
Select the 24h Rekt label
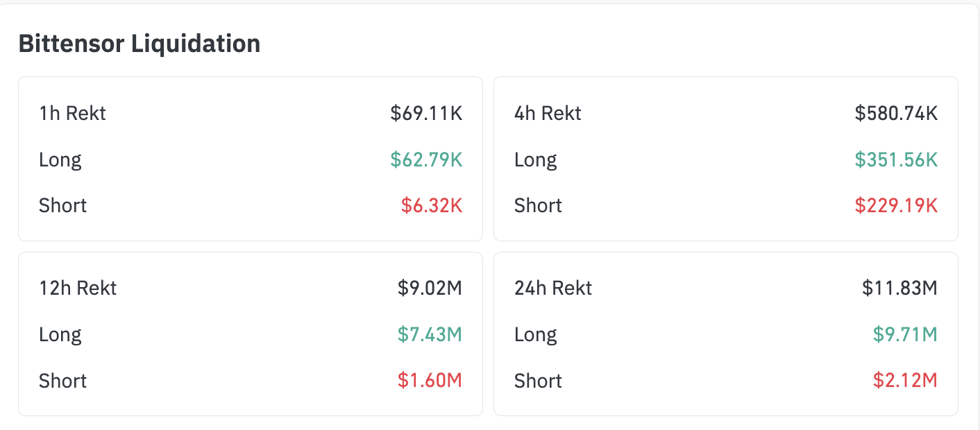tap(553, 288)
